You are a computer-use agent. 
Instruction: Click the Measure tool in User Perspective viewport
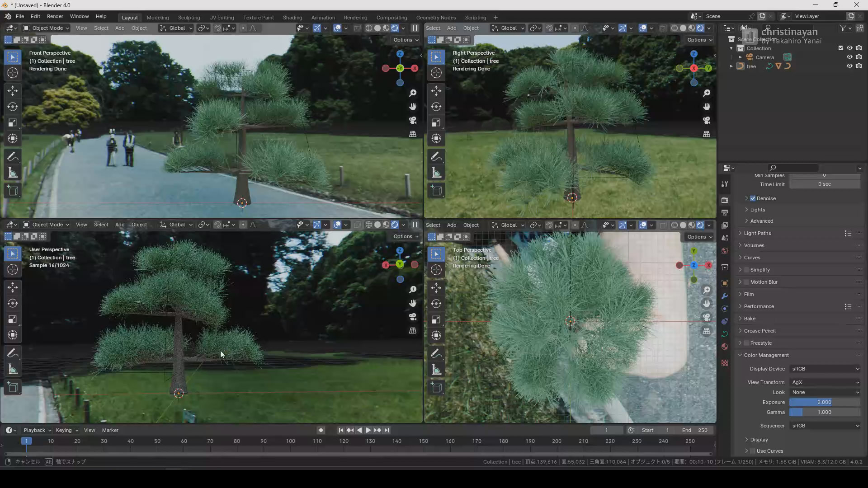(13, 370)
